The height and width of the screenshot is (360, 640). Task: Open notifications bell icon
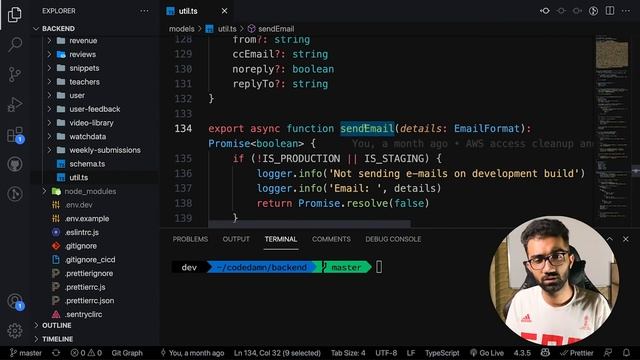tap(626, 353)
